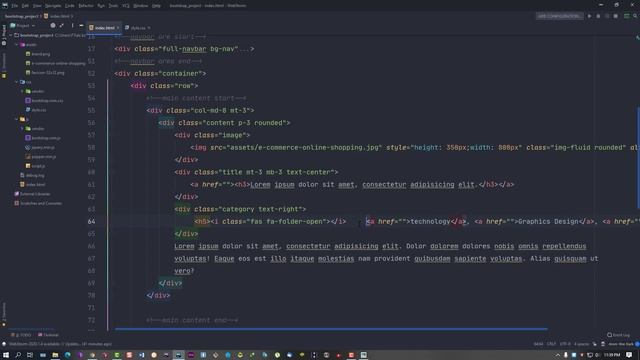
Task: Collapse the bootstrap_project root folder
Action: 11,36
